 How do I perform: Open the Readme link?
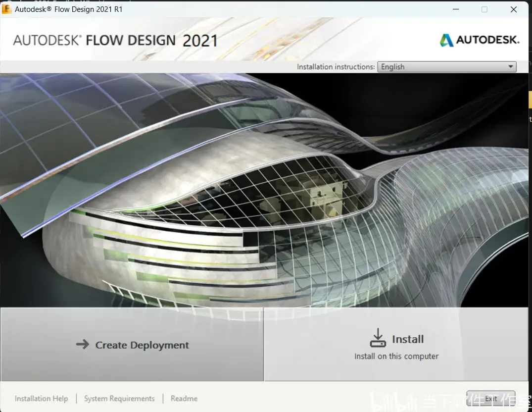[x=184, y=399]
